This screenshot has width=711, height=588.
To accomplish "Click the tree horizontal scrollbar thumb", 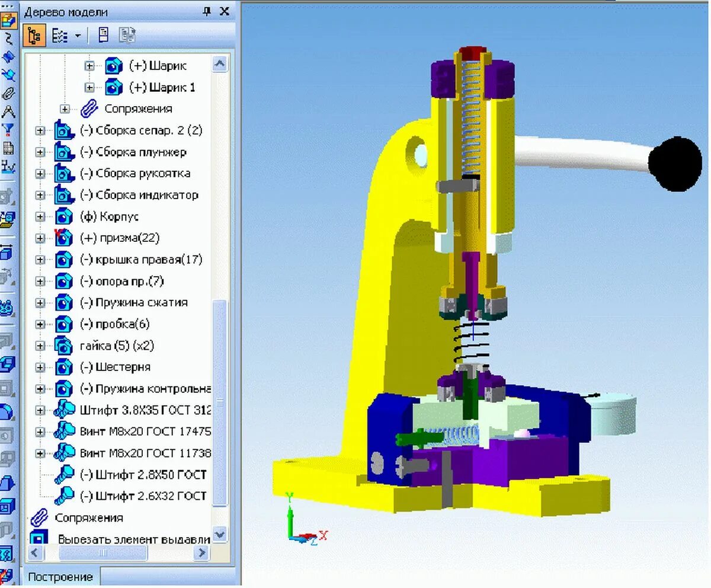I will [x=104, y=553].
